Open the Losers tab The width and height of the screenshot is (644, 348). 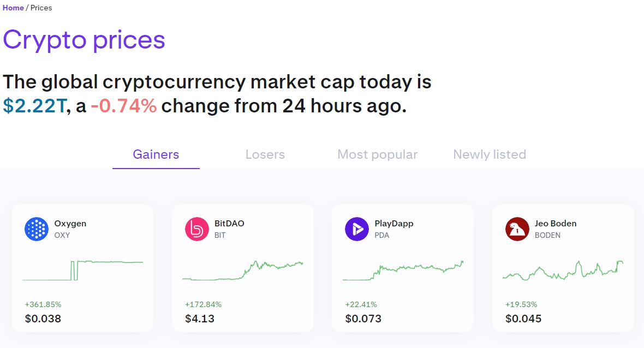click(265, 154)
